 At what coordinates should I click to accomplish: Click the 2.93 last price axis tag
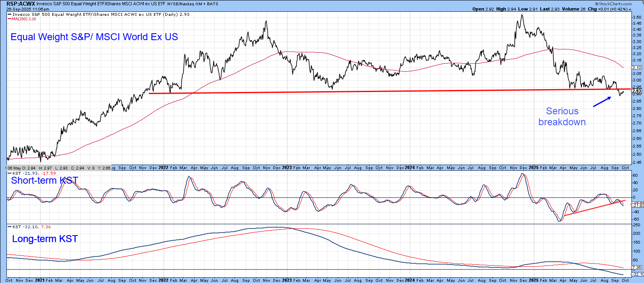pyautogui.click(x=637, y=91)
